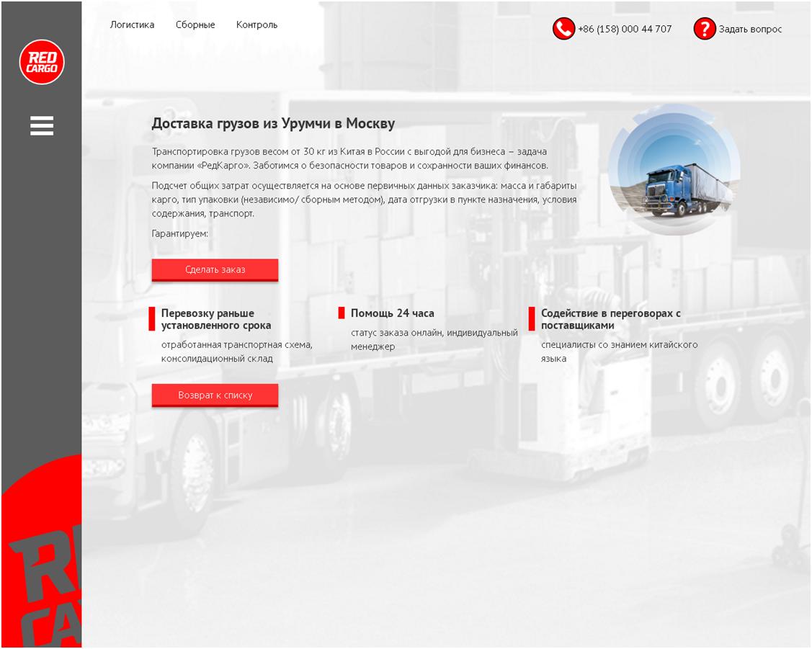Open the Контроль menu item
Screen dimensions: 812x649
tap(256, 24)
